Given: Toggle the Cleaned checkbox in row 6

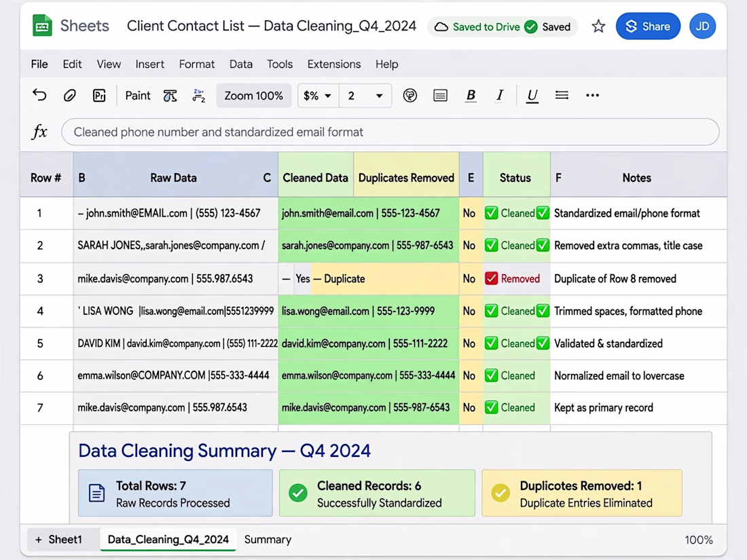Looking at the screenshot, I should pyautogui.click(x=491, y=376).
